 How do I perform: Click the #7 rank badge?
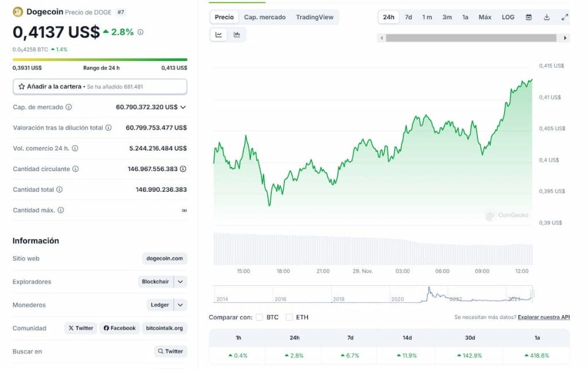(x=121, y=12)
